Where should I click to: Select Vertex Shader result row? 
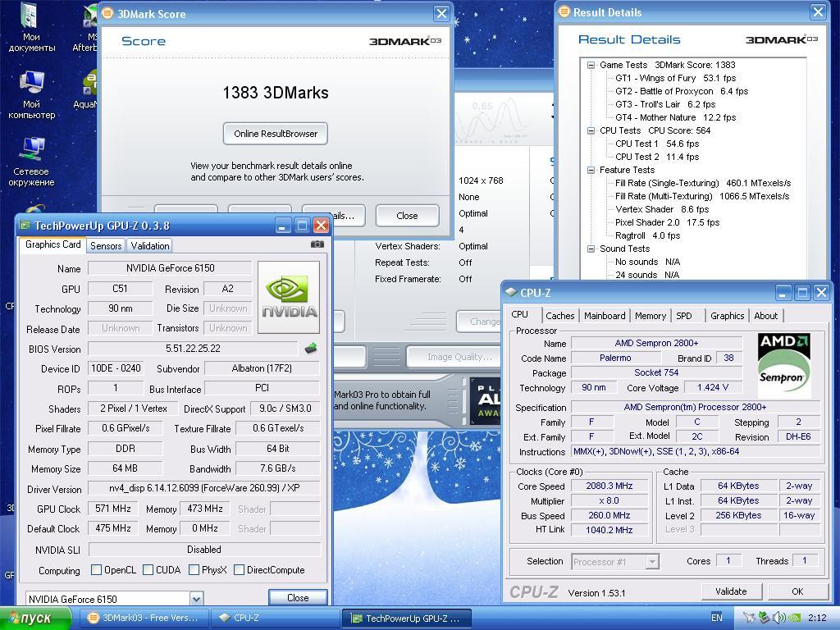coord(662,209)
